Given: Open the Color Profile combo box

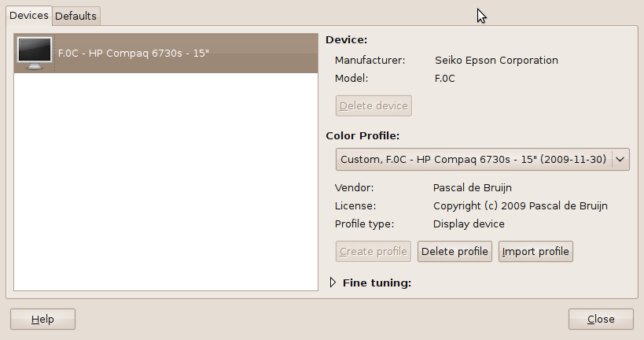Looking at the screenshot, I should coord(483,160).
